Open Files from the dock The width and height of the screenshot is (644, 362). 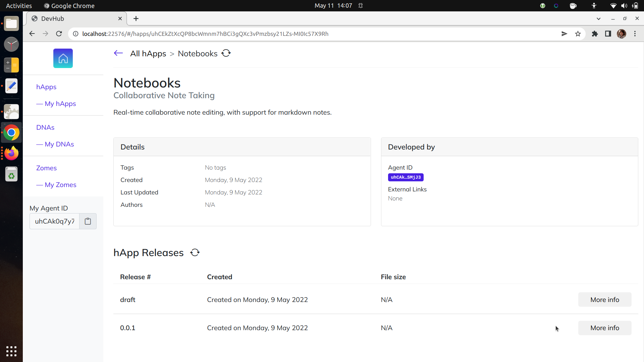point(11,23)
